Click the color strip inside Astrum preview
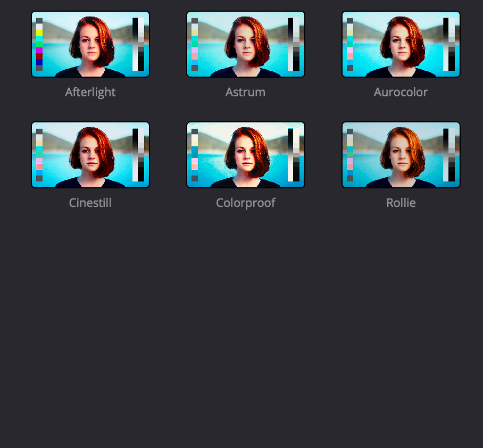 click(x=195, y=44)
